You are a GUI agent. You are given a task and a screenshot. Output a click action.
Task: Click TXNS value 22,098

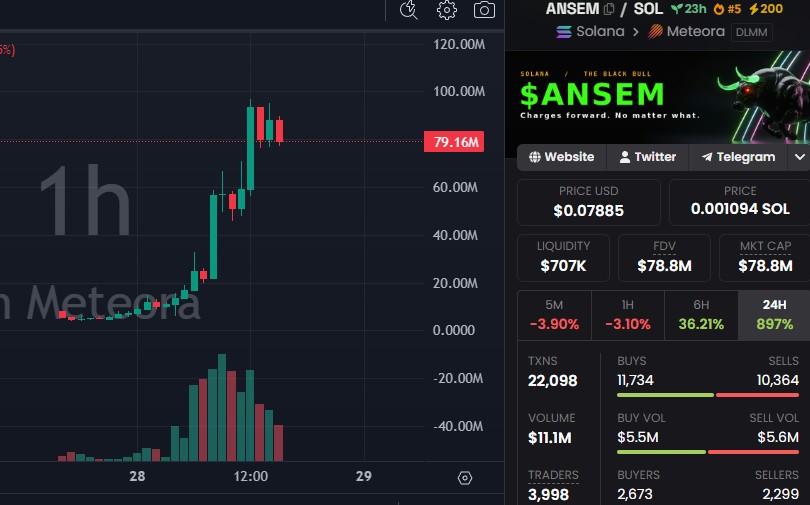tap(552, 381)
